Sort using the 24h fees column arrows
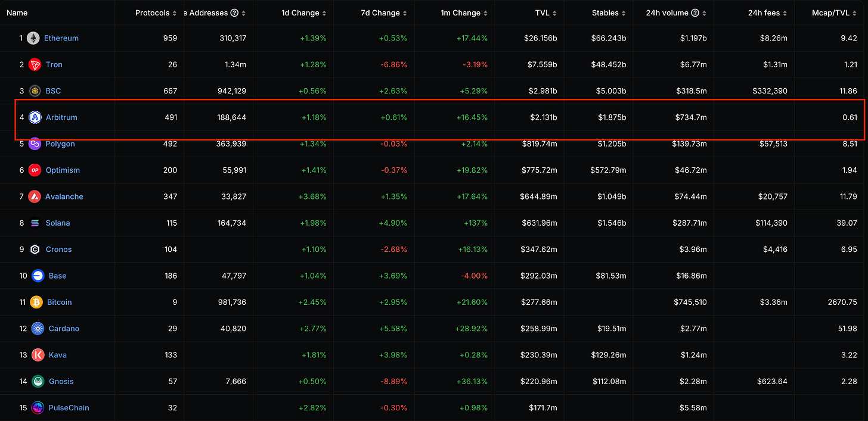Image resolution: width=868 pixels, height=421 pixels. point(785,13)
